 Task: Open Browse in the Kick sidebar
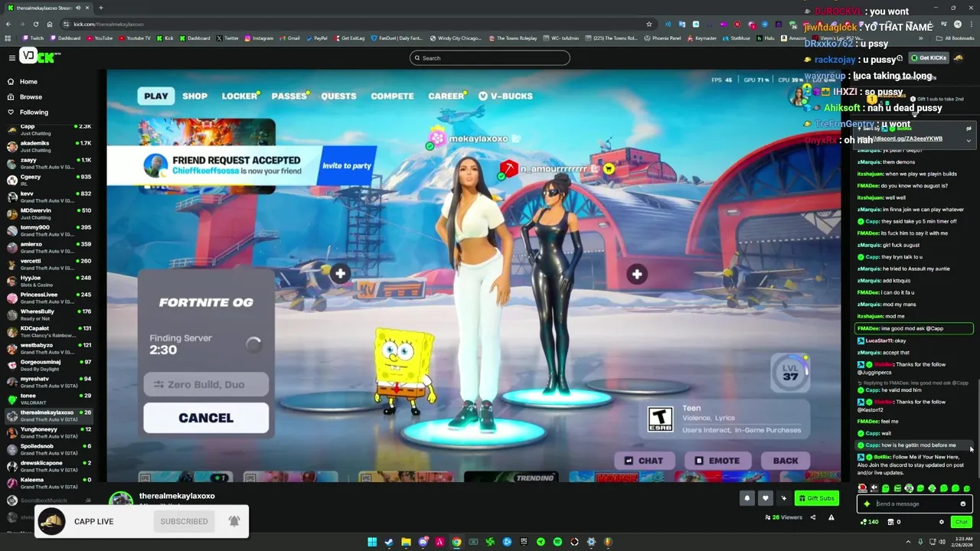(x=25, y=97)
